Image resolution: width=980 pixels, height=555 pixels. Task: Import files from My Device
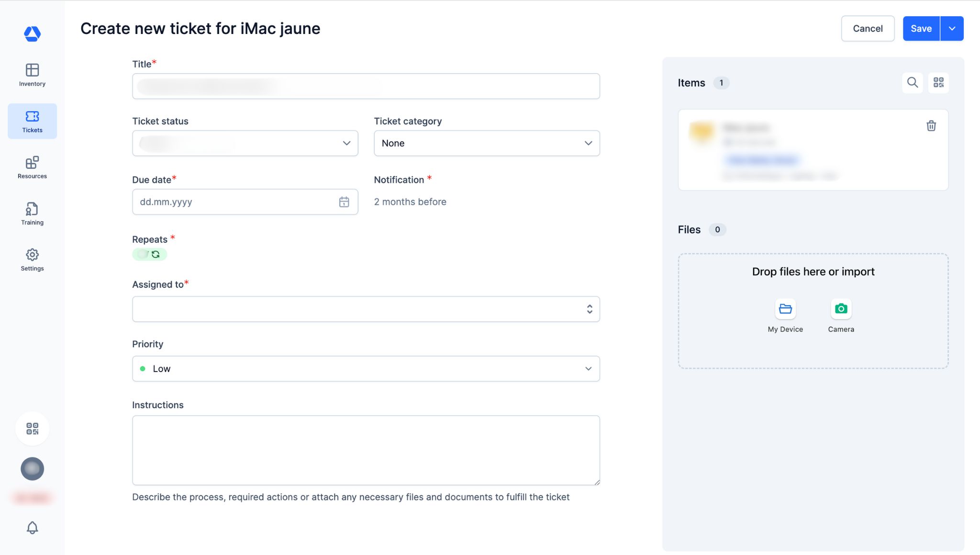[785, 309]
